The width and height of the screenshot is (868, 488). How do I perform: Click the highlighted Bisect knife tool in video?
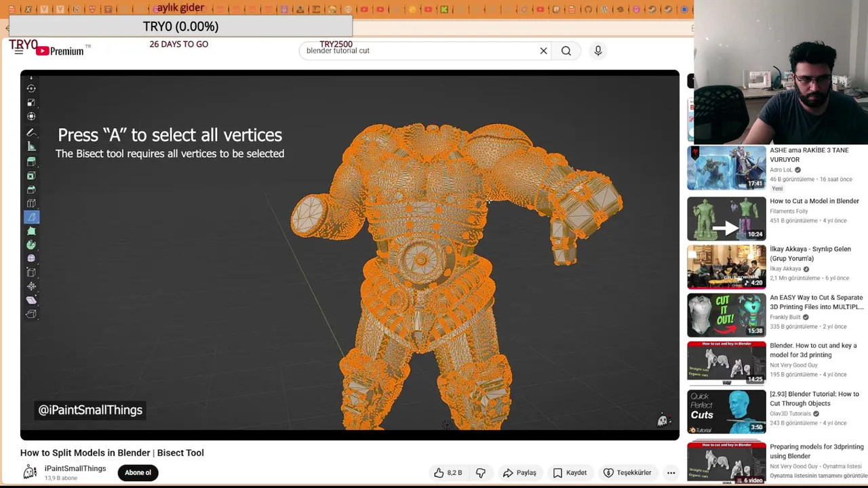click(31, 217)
